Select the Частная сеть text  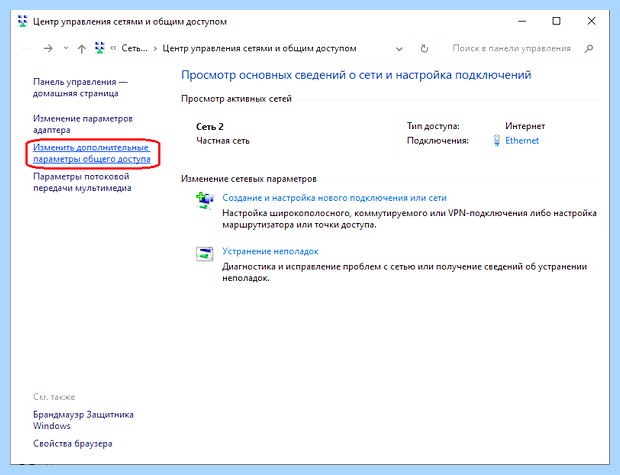[x=223, y=141]
